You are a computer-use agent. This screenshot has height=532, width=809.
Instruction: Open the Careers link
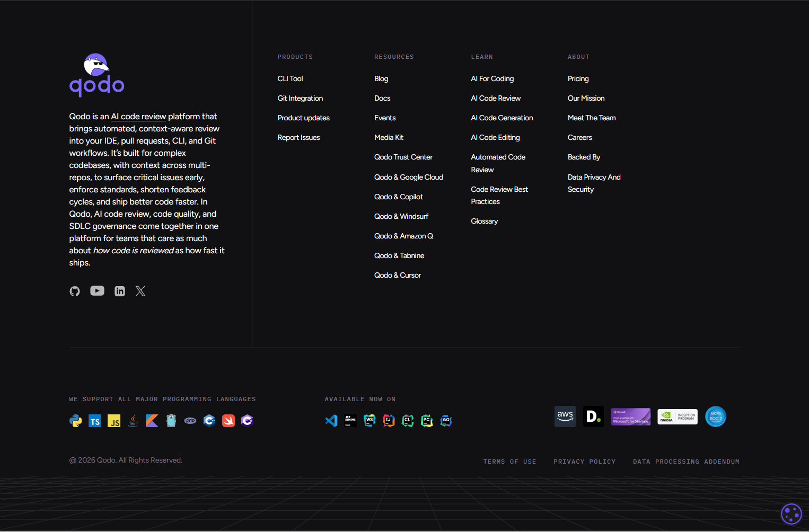tap(580, 137)
